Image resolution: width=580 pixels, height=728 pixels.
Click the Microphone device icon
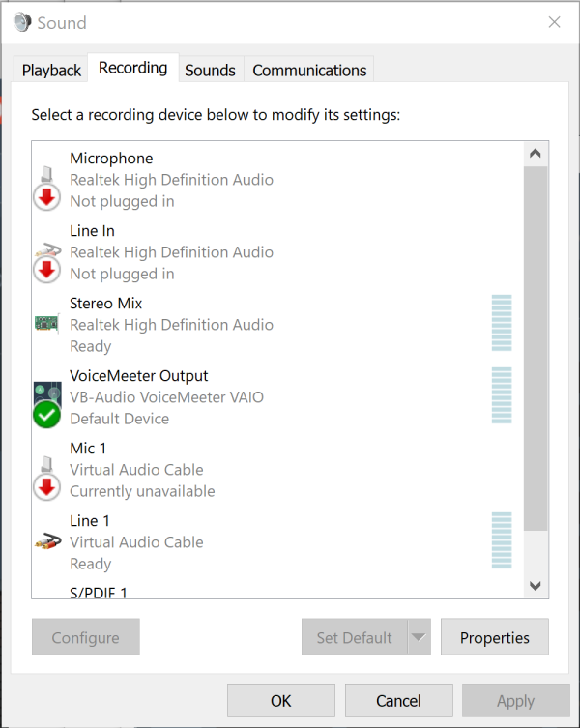point(47,188)
